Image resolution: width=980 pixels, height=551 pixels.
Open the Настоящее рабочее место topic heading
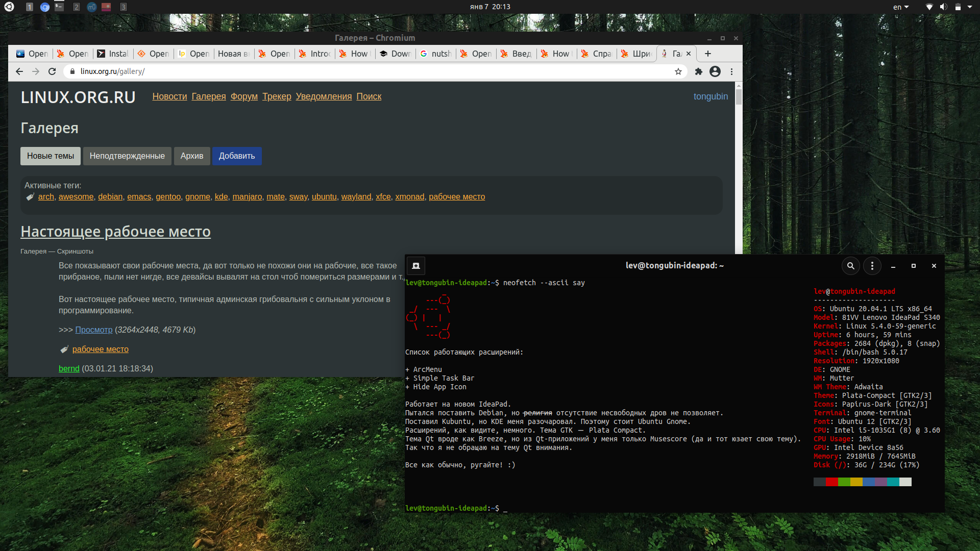115,232
